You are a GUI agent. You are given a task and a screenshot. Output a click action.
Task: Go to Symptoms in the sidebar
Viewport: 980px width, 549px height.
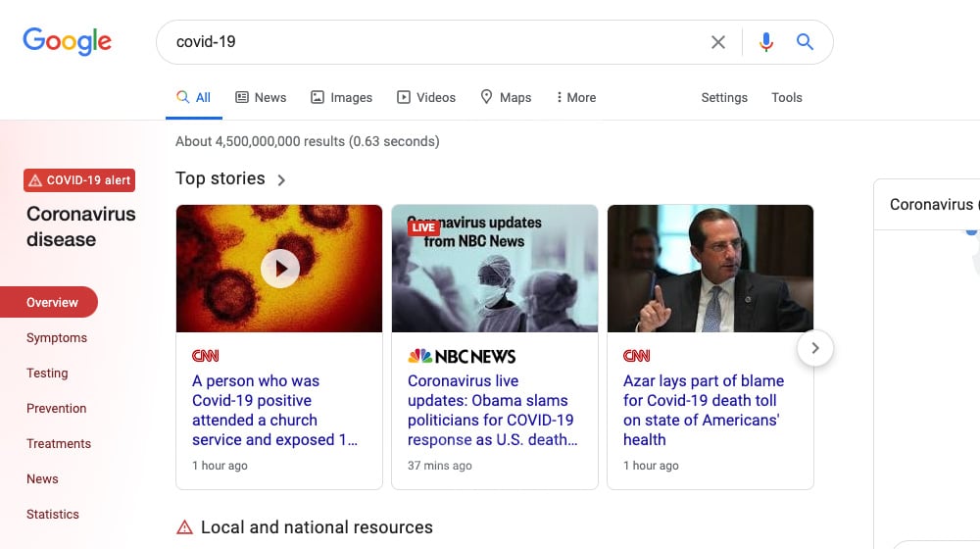coord(57,337)
